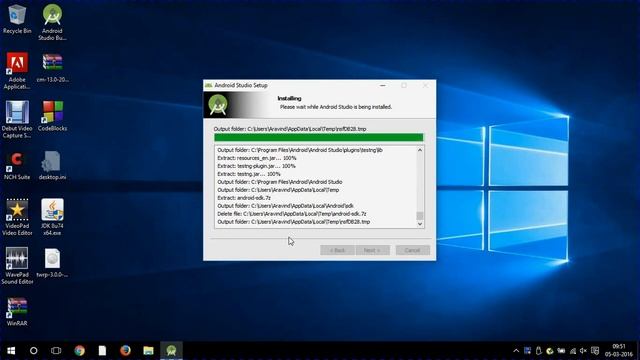Launch Google Chrome from the taskbar
This screenshot has width=640, height=360.
coord(79,351)
